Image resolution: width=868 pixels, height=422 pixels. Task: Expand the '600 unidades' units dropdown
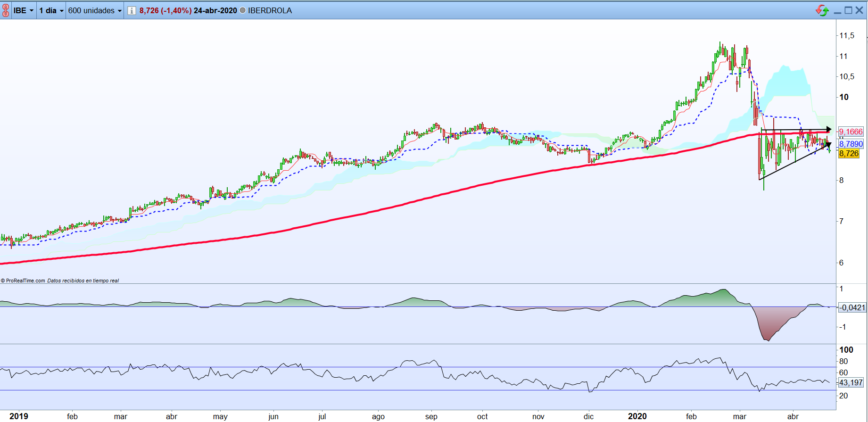[x=95, y=10]
